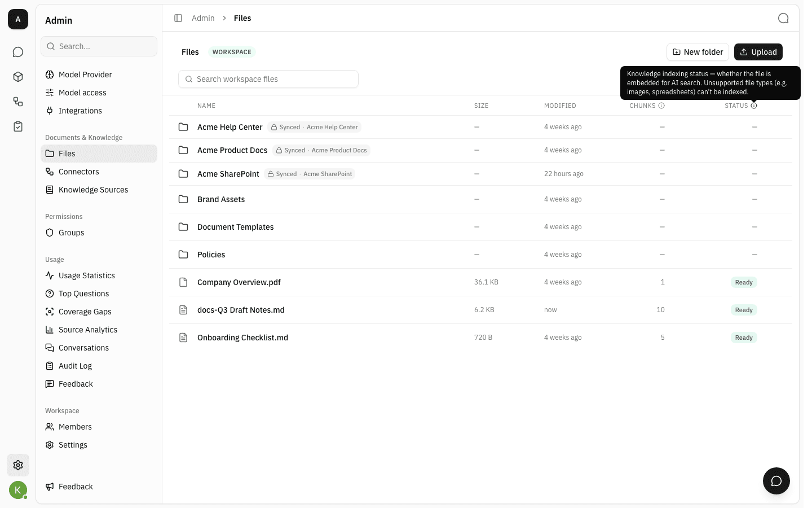Open Groups under Permissions
The height and width of the screenshot is (508, 812).
pyautogui.click(x=99, y=233)
